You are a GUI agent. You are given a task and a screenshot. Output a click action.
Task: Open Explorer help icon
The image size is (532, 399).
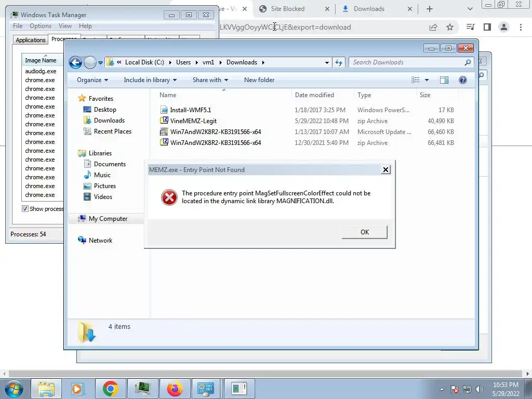(462, 80)
